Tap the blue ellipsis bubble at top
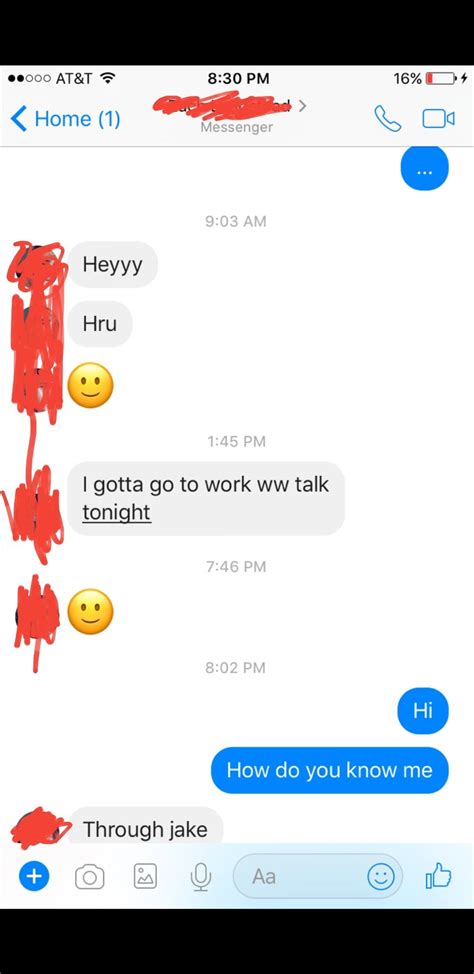474x974 pixels. (425, 168)
